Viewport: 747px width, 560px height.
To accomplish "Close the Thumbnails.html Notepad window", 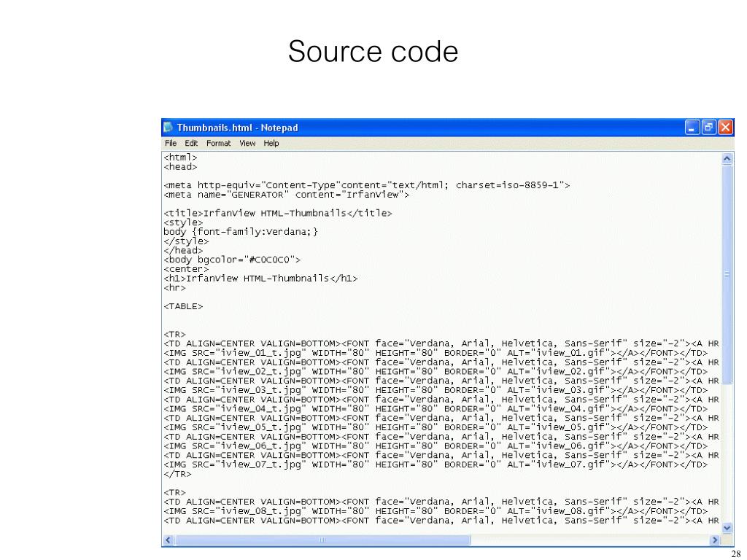I will click(x=725, y=128).
